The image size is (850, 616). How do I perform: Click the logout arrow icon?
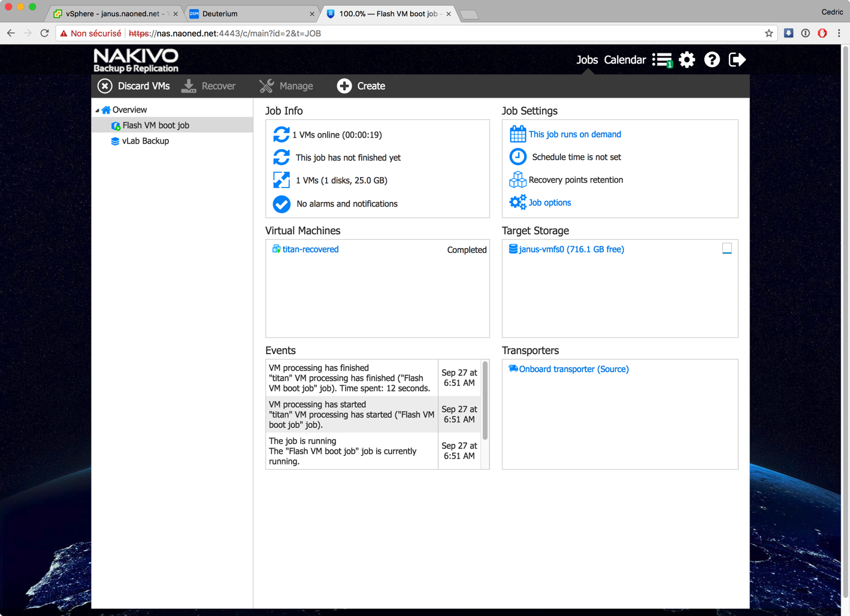click(x=737, y=59)
